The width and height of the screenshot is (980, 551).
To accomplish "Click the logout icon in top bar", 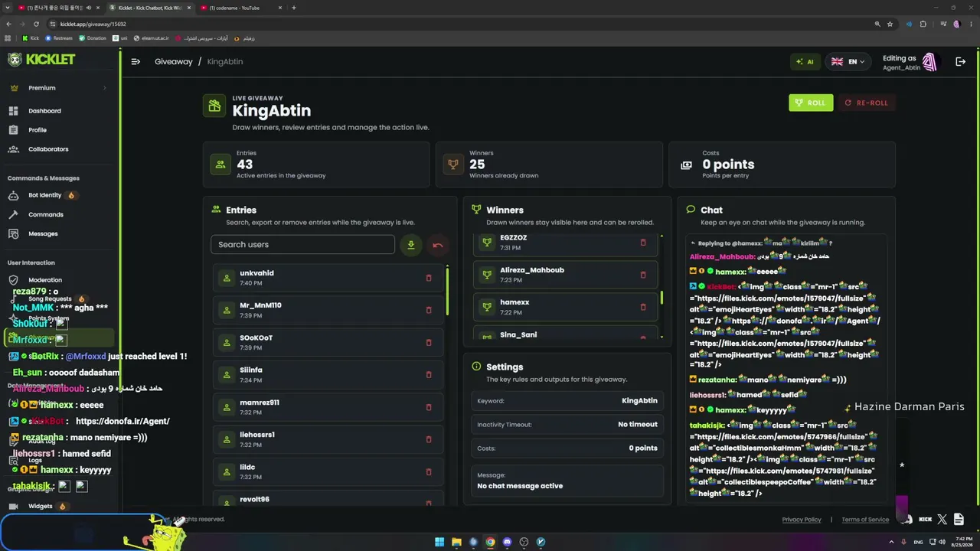I will click(960, 61).
